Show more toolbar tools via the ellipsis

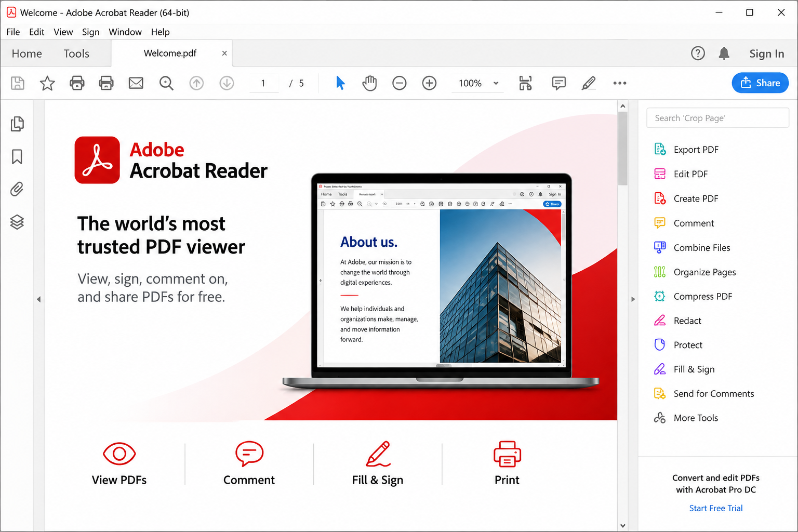click(x=620, y=83)
